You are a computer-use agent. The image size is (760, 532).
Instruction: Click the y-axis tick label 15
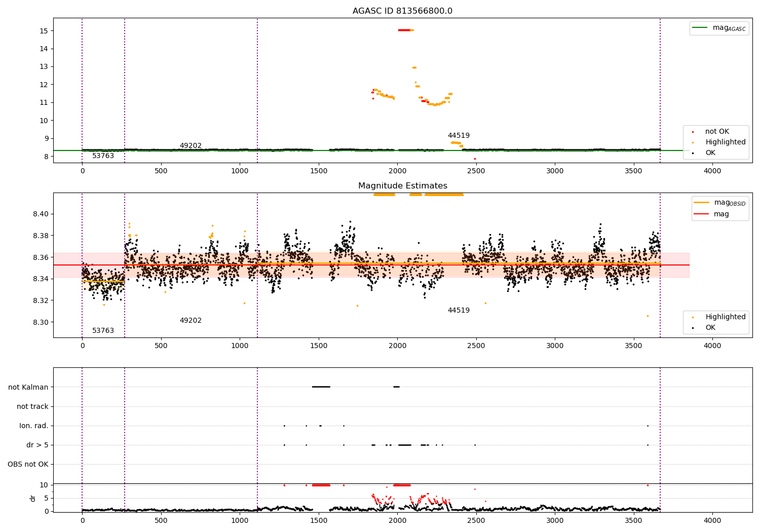44,31
